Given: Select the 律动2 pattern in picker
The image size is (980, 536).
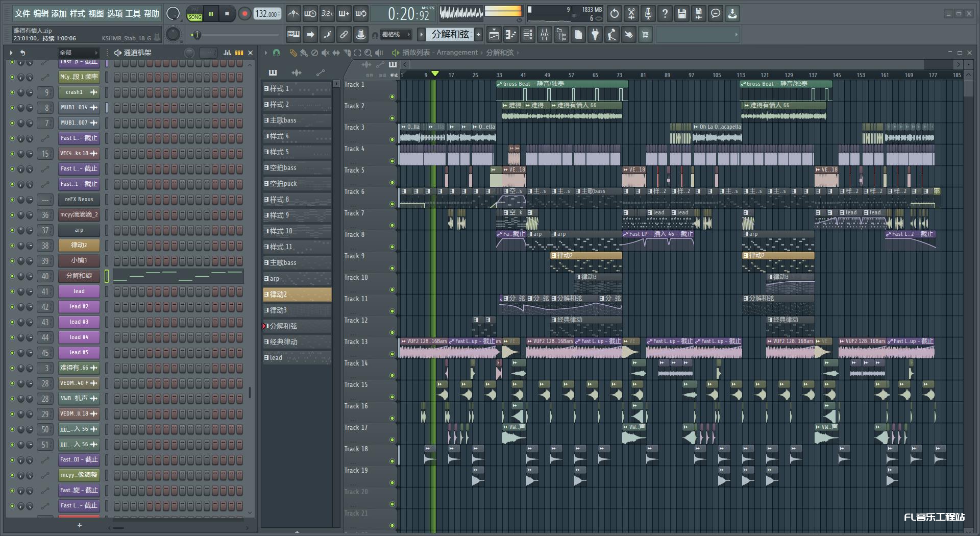Looking at the screenshot, I should click(297, 295).
